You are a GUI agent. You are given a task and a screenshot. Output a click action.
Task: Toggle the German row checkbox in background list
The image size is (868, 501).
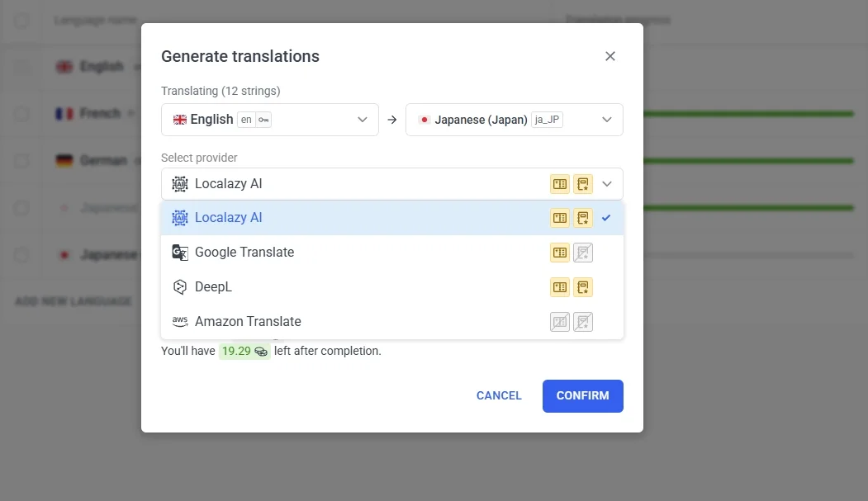(21, 161)
